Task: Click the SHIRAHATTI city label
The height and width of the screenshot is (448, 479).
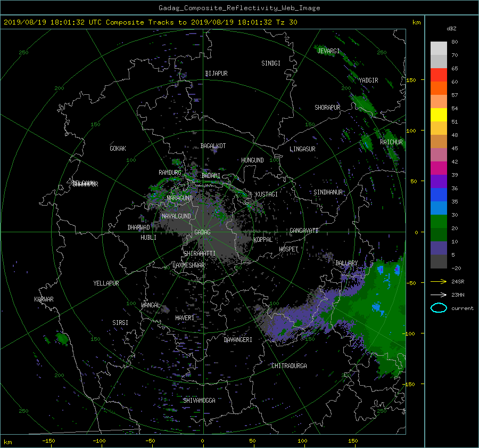Action: click(200, 253)
